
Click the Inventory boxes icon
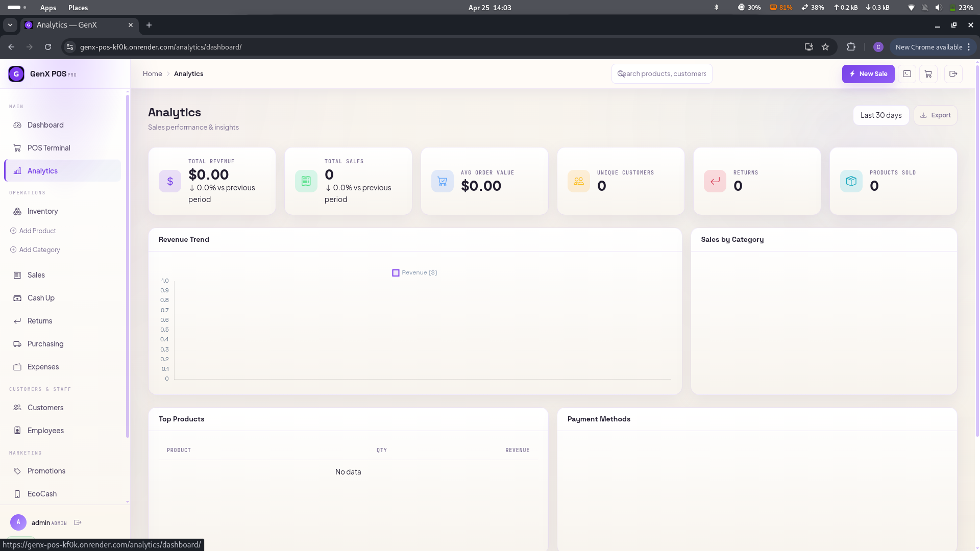point(17,211)
